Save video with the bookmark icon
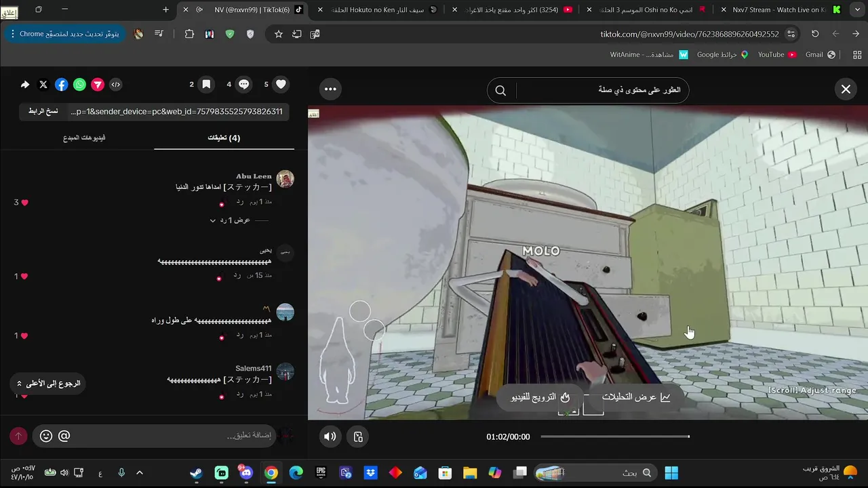The width and height of the screenshot is (868, 488). [x=206, y=85]
